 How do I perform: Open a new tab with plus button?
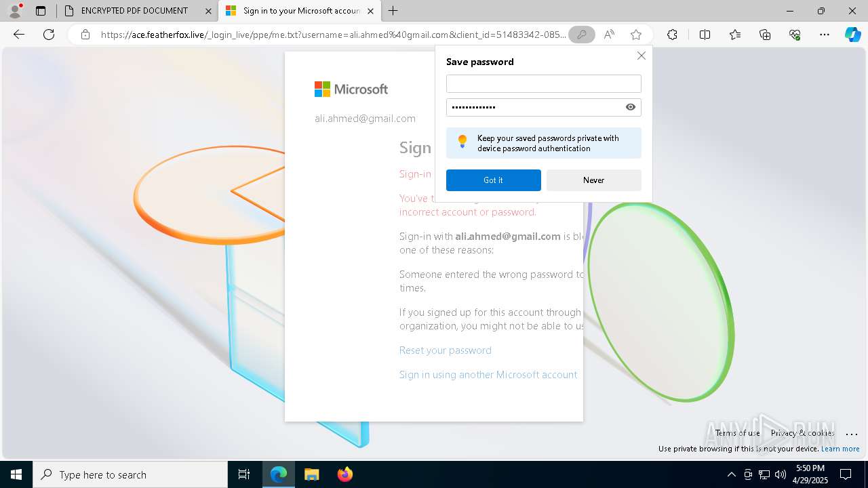[393, 11]
